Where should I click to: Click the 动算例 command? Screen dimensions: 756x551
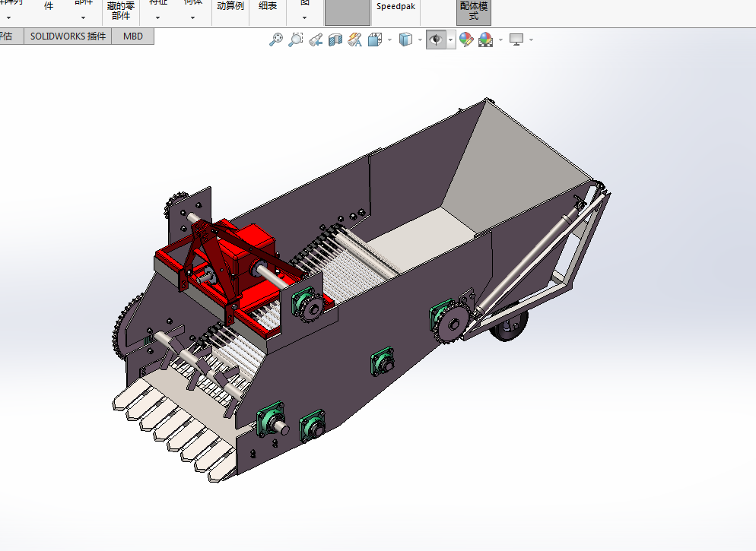(x=230, y=6)
